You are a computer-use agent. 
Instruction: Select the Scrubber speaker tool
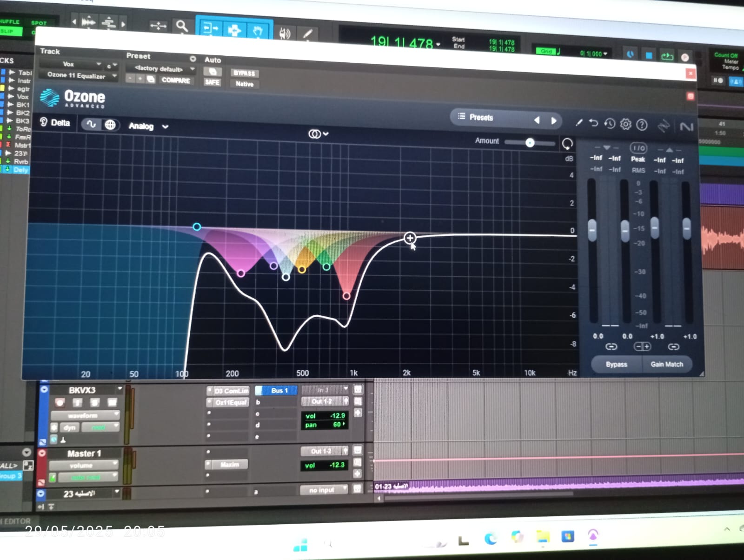pyautogui.click(x=284, y=33)
